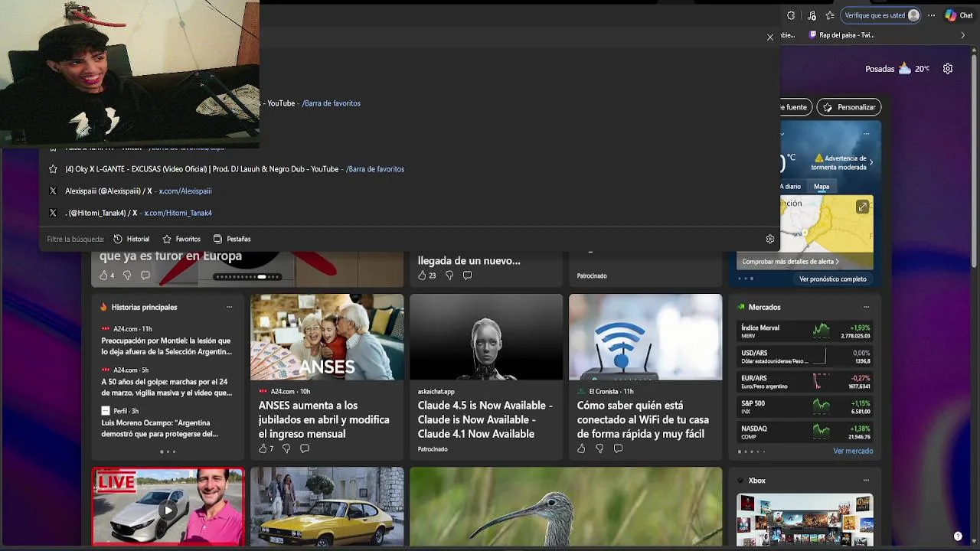Click the media control music note icon
Screen dimensions: 980x551
point(812,15)
